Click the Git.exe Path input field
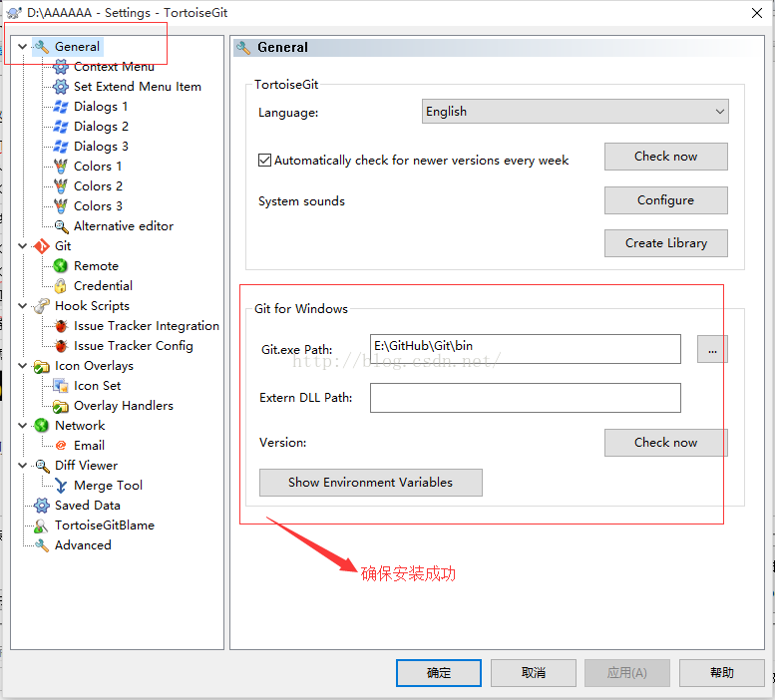This screenshot has height=700, width=775. (x=525, y=349)
